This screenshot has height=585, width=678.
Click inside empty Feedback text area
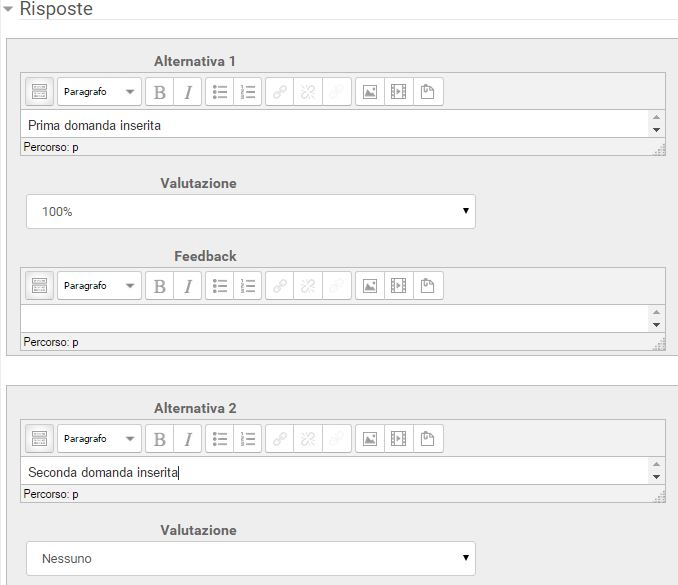pyautogui.click(x=334, y=318)
